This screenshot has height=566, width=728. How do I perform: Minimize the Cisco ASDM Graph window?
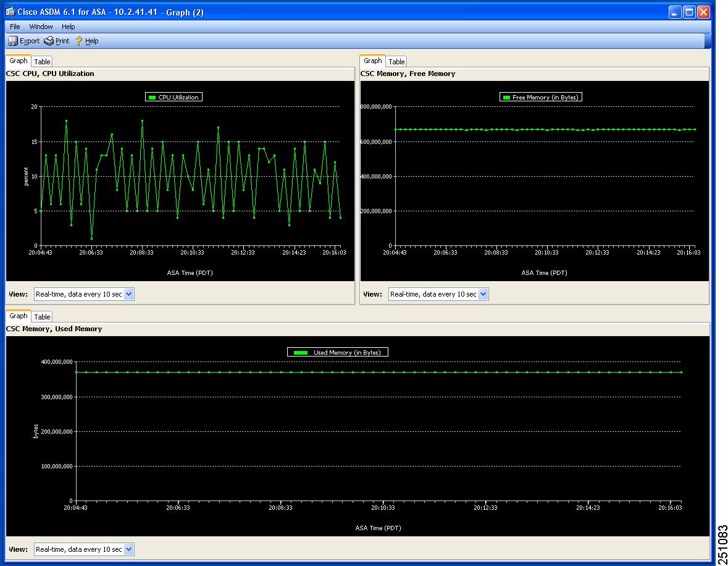tap(675, 12)
